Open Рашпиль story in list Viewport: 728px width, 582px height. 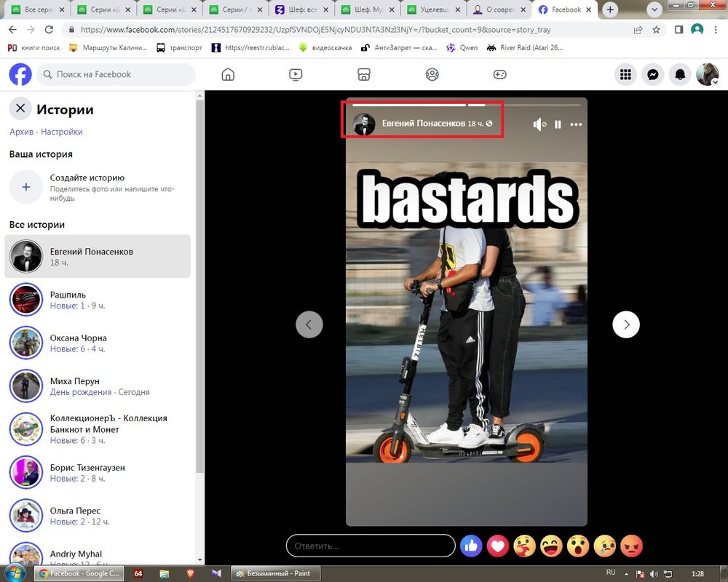pyautogui.click(x=98, y=300)
